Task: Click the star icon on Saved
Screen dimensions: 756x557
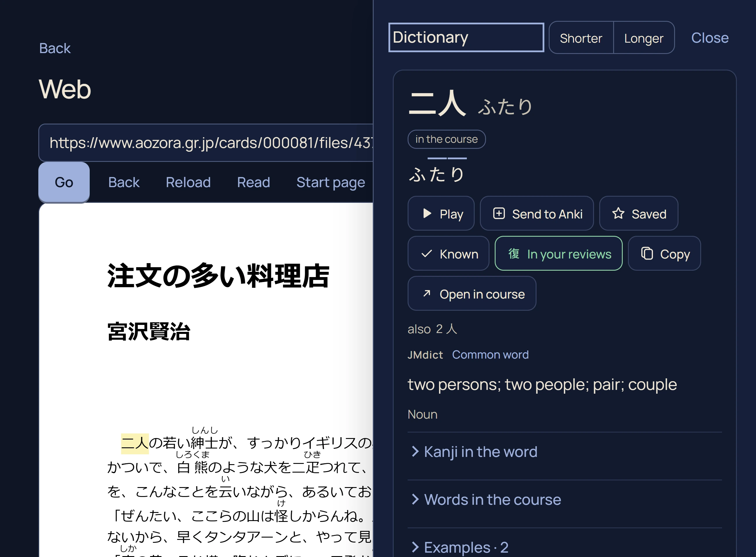Action: pos(618,213)
